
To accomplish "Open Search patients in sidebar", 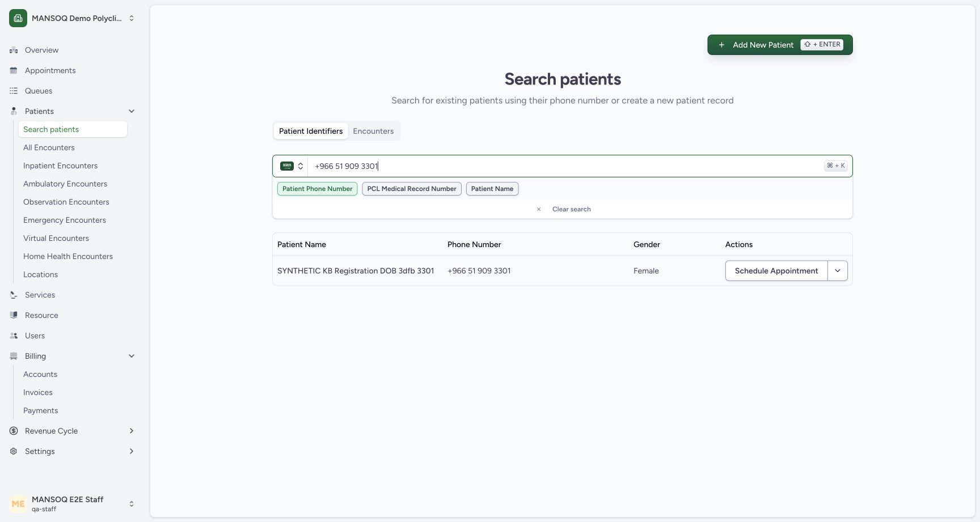I will coord(73,129).
